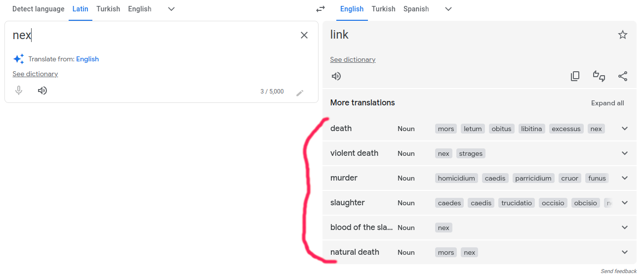Click Expand all translations
This screenshot has width=644, height=279.
[x=607, y=103]
